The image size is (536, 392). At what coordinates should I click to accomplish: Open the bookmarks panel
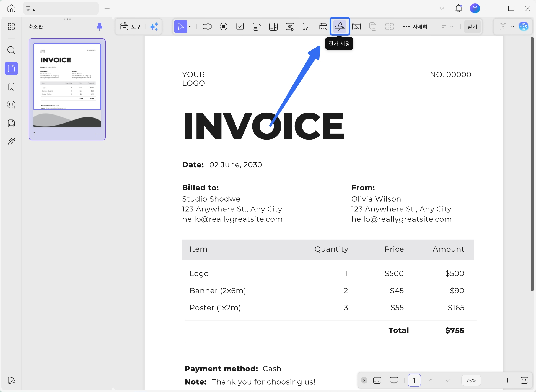click(x=11, y=87)
